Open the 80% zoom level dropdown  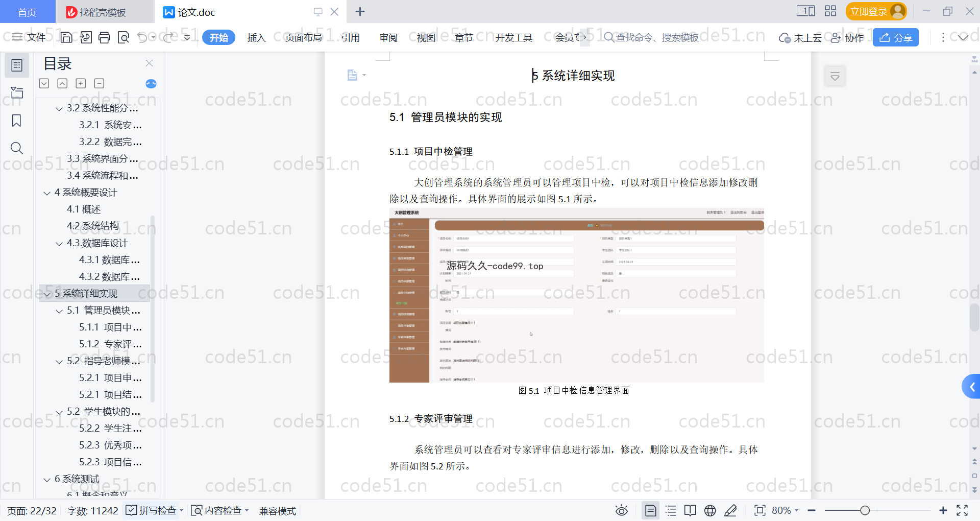(785, 510)
